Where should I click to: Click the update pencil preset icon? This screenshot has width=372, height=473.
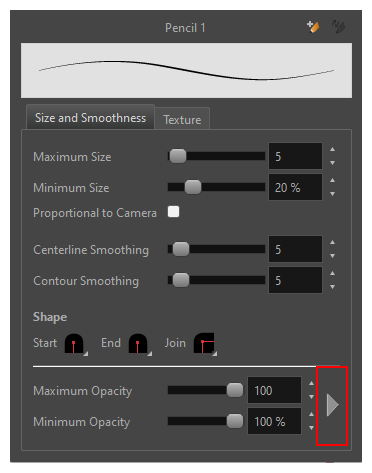pyautogui.click(x=338, y=27)
